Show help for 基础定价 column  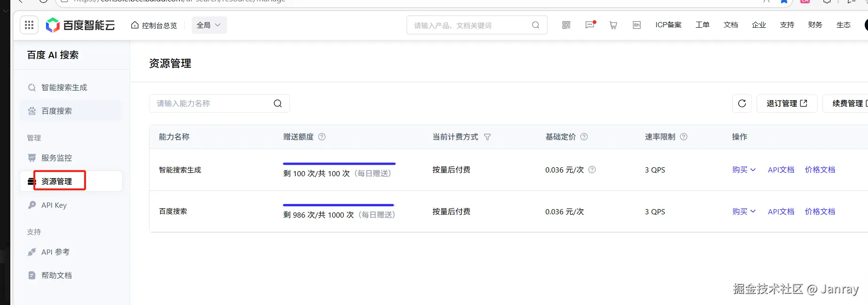point(584,137)
